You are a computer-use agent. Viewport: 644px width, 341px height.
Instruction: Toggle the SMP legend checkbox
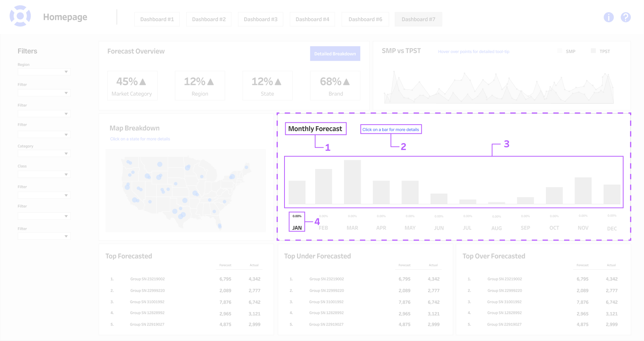coord(560,51)
